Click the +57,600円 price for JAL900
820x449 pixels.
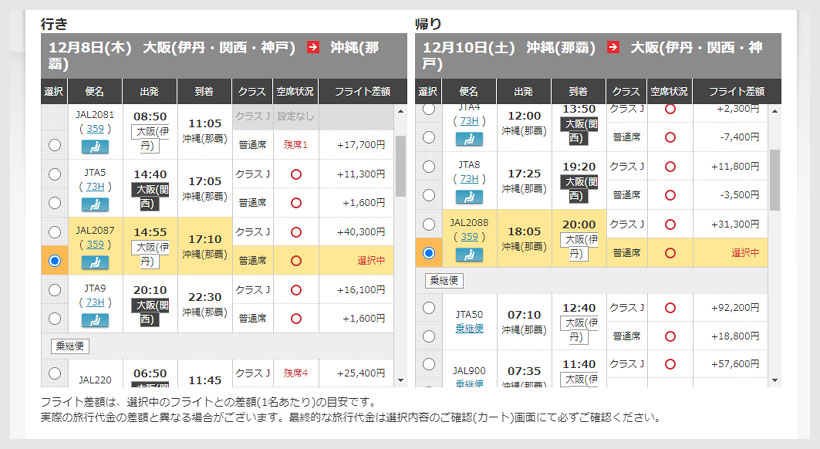click(735, 364)
